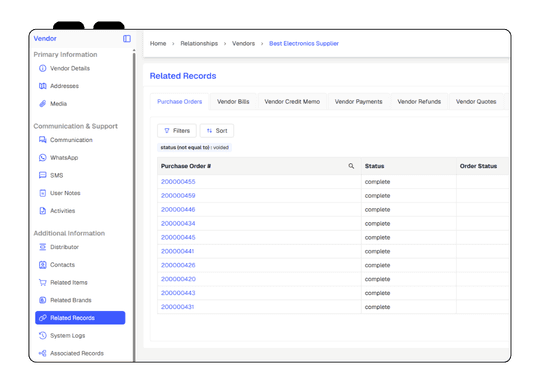
Task: Open purchase order 200000434
Action: coord(178,224)
